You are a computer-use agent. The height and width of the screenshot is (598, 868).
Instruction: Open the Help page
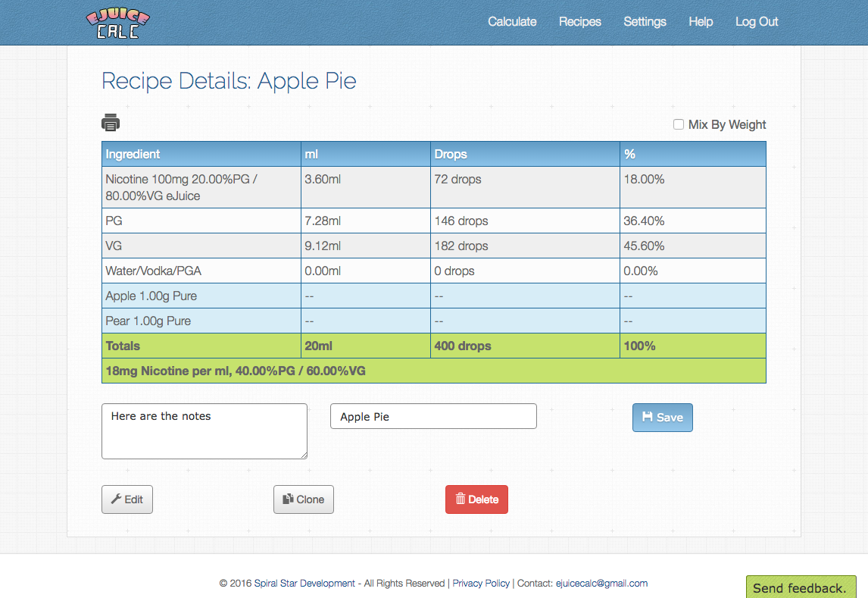700,22
